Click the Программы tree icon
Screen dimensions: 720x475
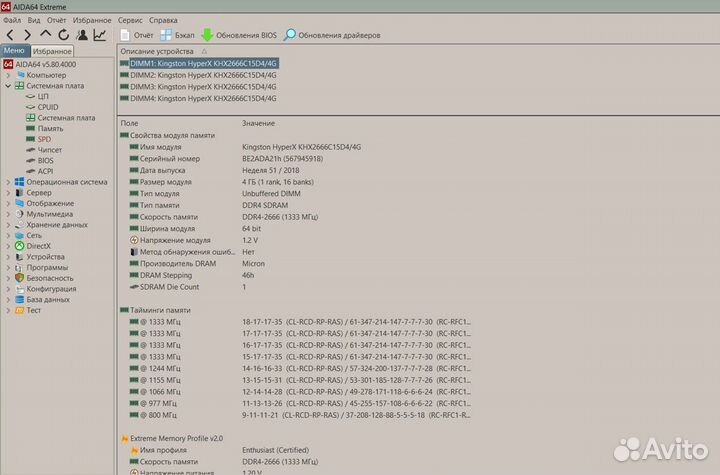[x=20, y=267]
